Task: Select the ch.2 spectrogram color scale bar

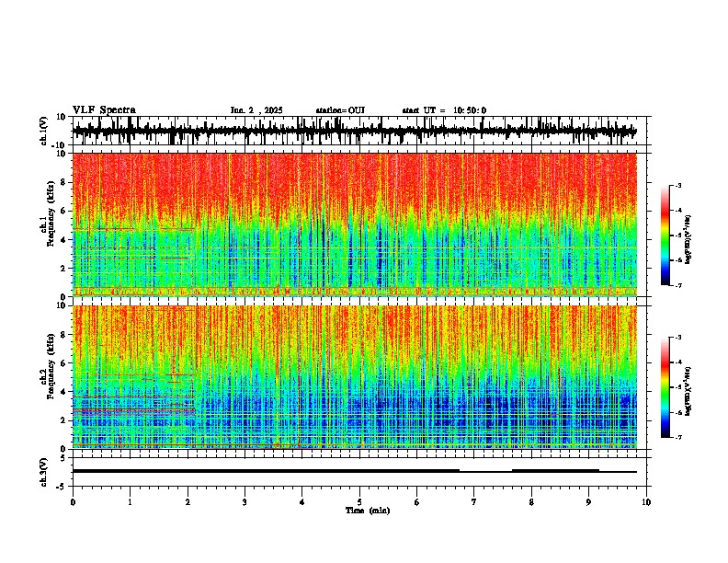Action: [665, 387]
